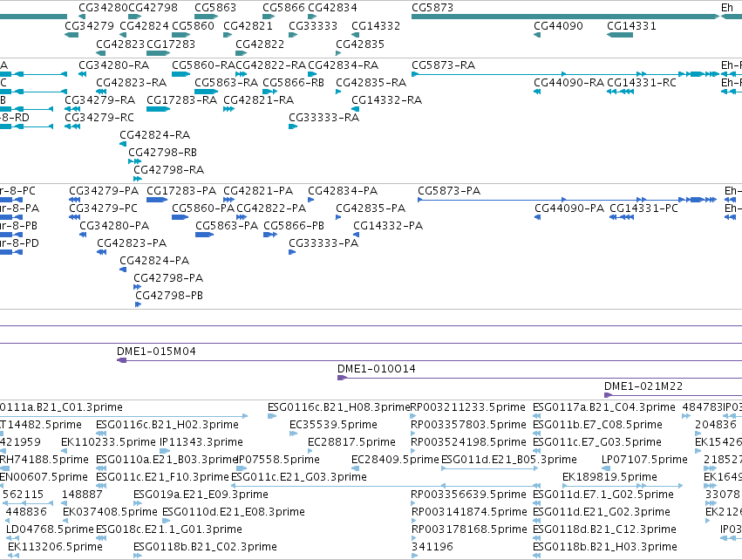Select transcript CG5860-RA
The image size is (742, 560).
point(203,65)
